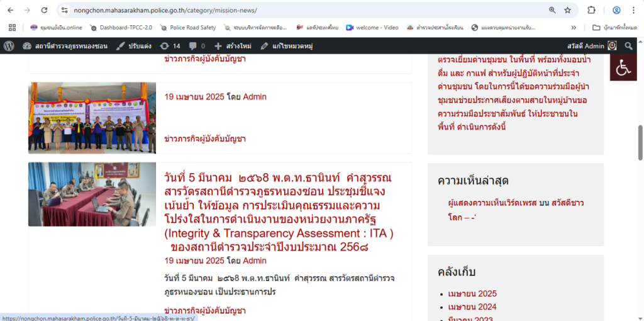The width and height of the screenshot is (644, 321).
Task: Bookmark this page with star icon
Action: coord(568,10)
